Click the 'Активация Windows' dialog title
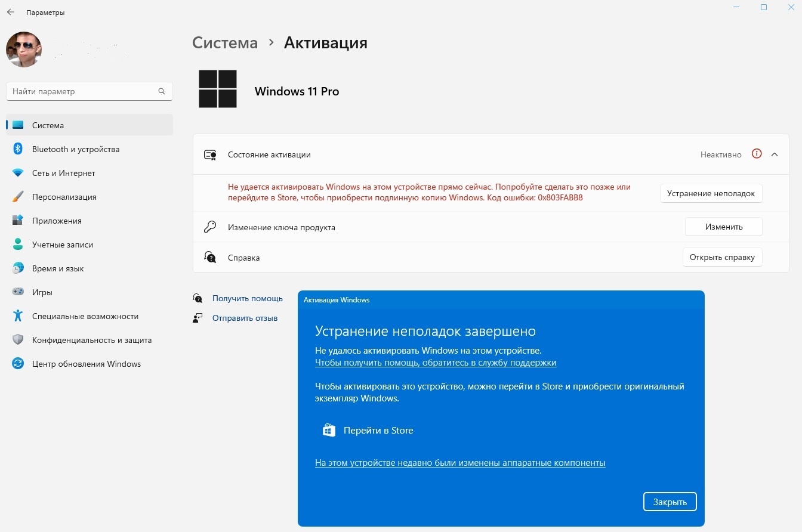 337,300
